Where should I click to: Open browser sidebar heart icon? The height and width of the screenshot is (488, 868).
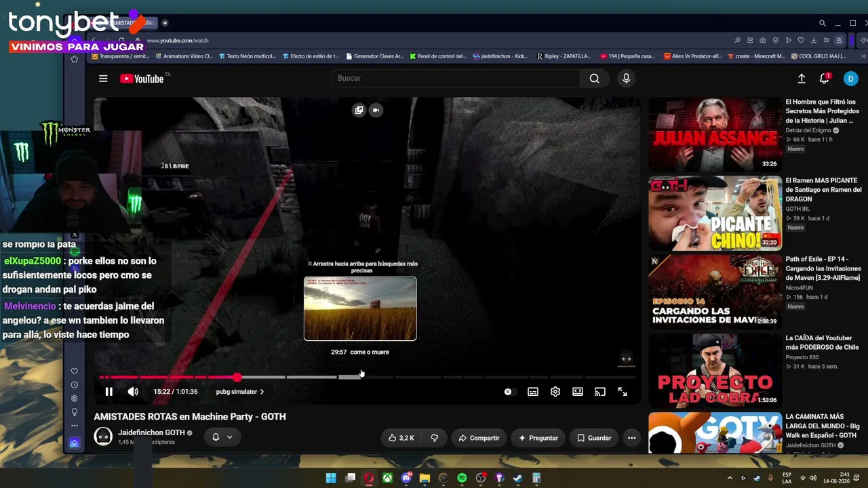coord(75,371)
